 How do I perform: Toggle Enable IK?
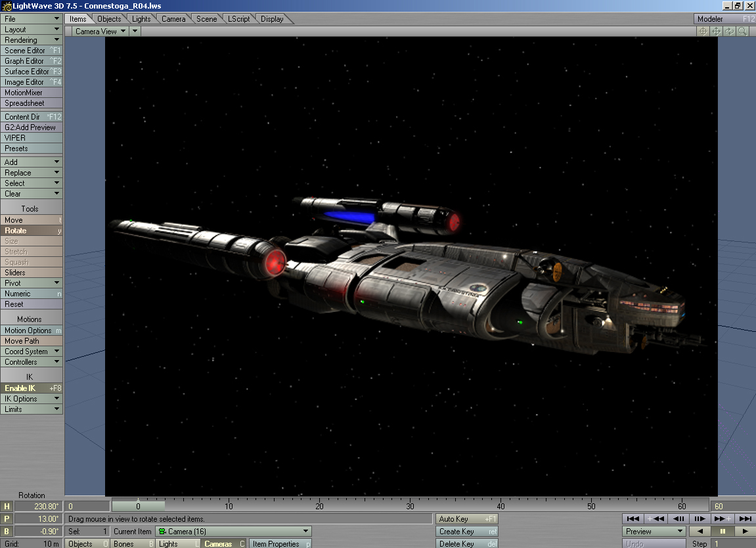[x=32, y=388]
